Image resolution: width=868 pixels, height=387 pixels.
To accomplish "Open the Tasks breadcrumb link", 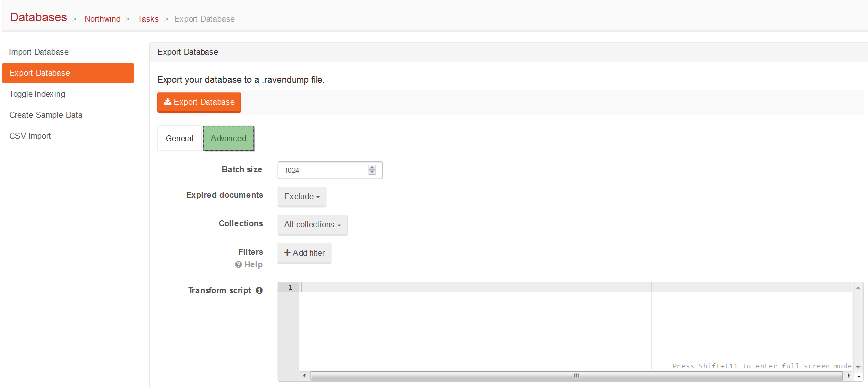I will click(148, 19).
